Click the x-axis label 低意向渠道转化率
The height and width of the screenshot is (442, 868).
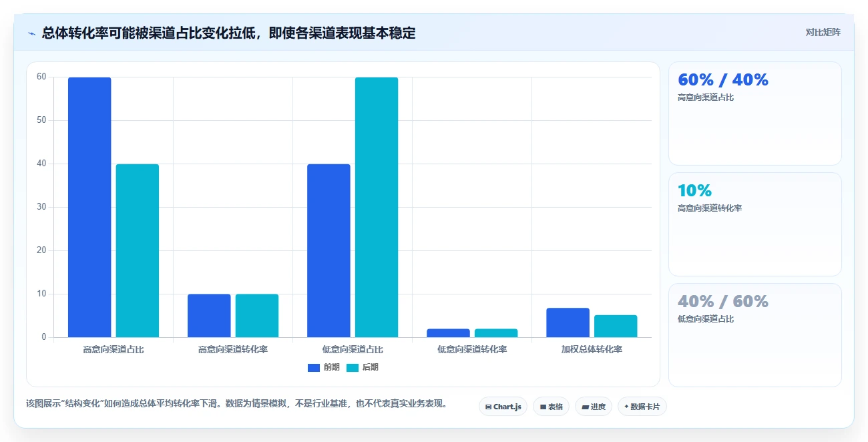[472, 349]
